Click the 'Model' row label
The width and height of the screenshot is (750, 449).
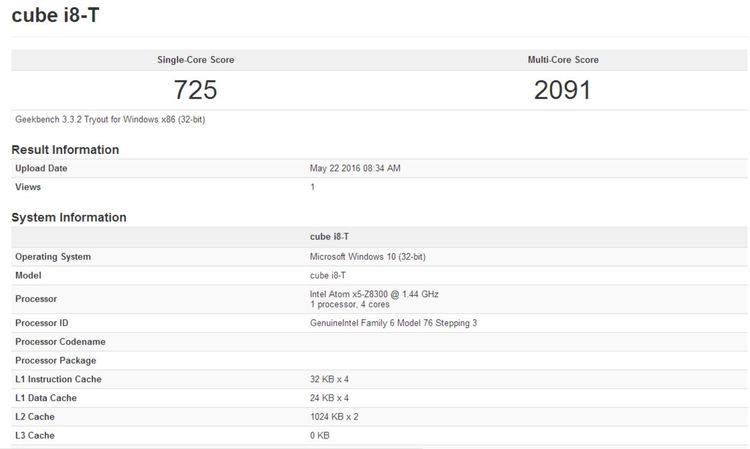tap(28, 275)
